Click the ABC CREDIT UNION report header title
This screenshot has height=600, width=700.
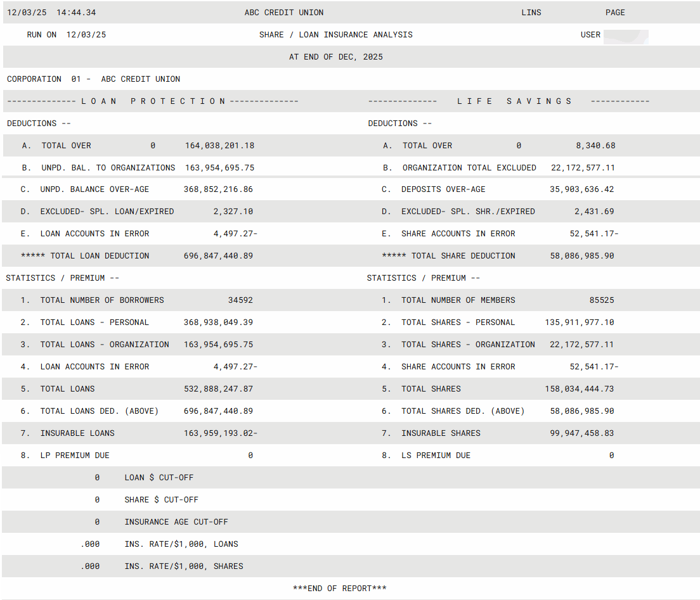point(283,13)
